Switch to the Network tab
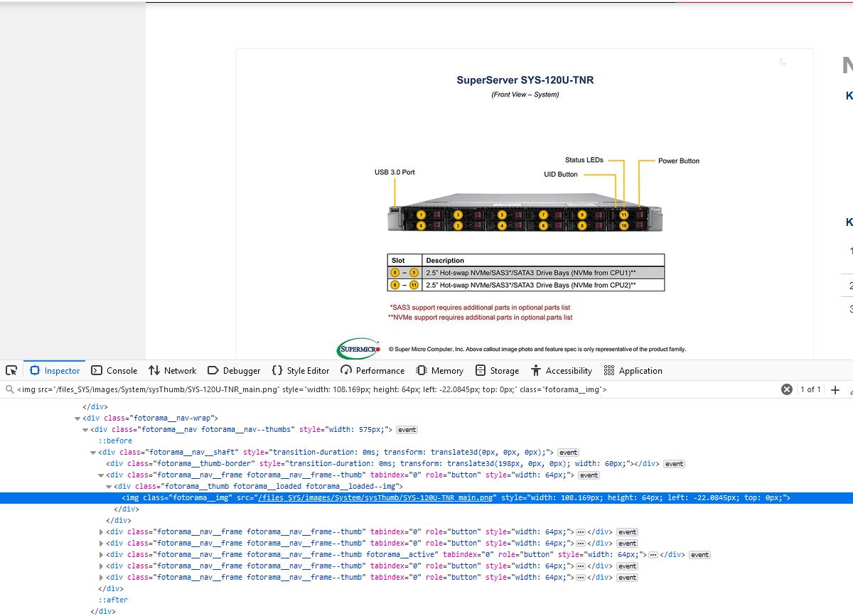The width and height of the screenshot is (853, 616). pos(172,370)
